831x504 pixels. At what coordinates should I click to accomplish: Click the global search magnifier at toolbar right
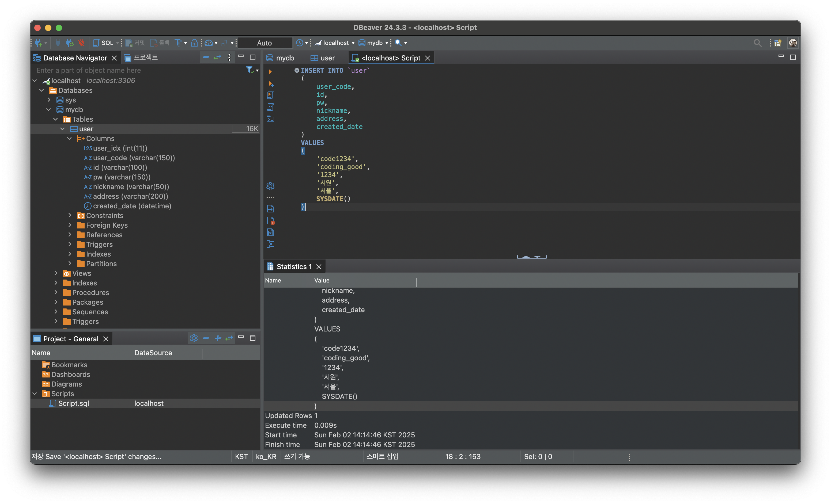pyautogui.click(x=757, y=43)
